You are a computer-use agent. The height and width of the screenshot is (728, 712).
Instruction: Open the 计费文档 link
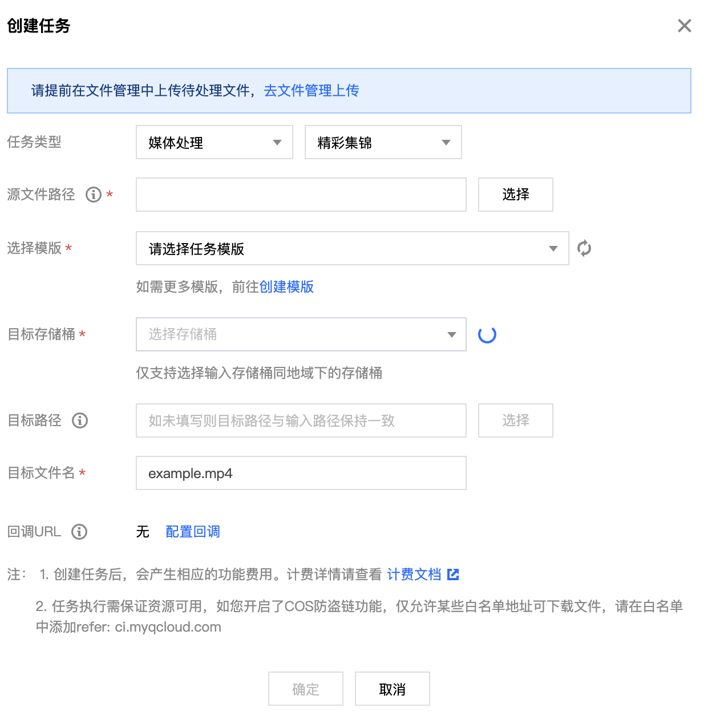[414, 575]
